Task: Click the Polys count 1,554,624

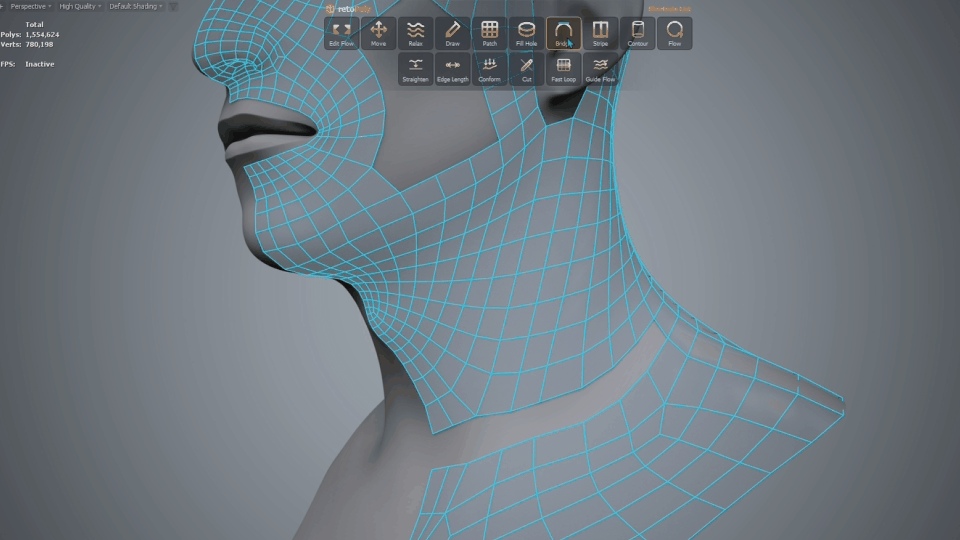Action: (42, 35)
